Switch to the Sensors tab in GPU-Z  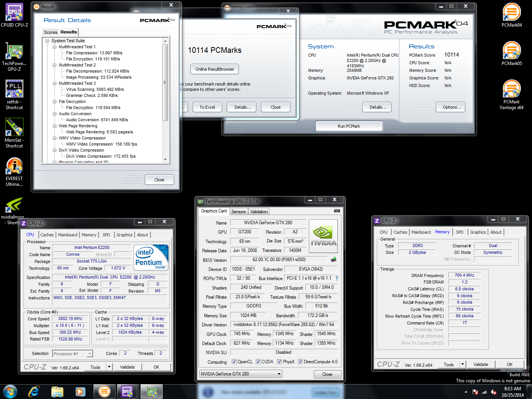pos(239,212)
